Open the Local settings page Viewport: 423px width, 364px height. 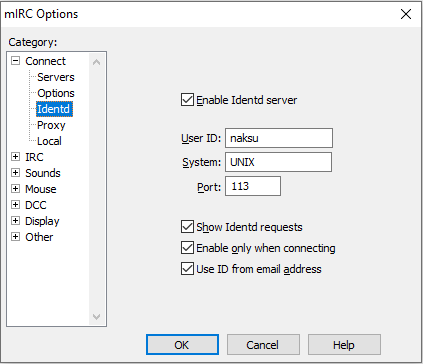click(x=49, y=141)
